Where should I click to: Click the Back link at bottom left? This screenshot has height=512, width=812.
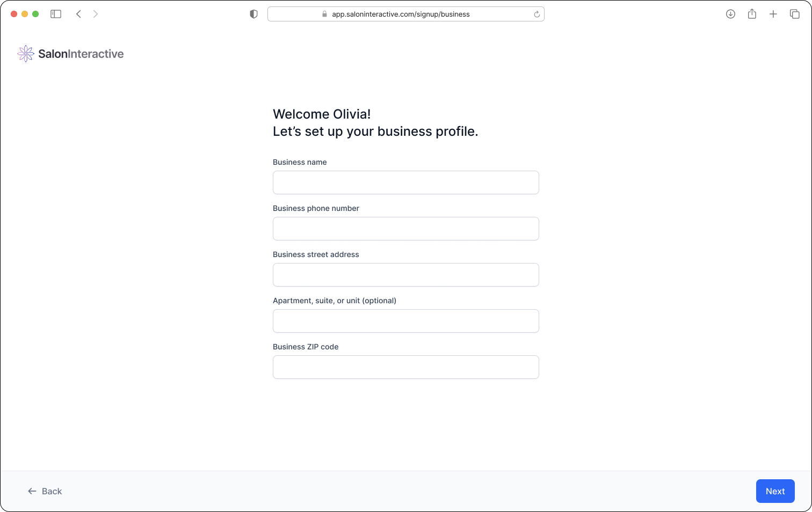pyautogui.click(x=45, y=491)
